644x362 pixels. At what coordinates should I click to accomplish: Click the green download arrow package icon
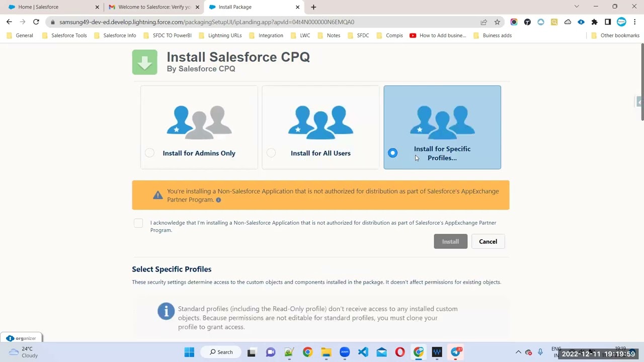coord(145,62)
